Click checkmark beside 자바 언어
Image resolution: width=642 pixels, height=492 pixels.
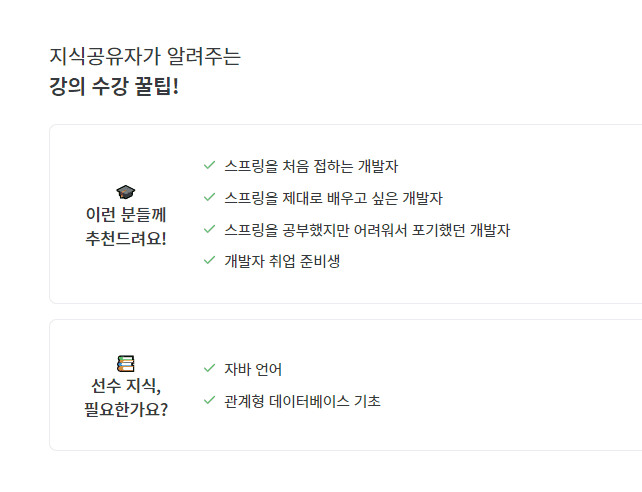(x=209, y=368)
